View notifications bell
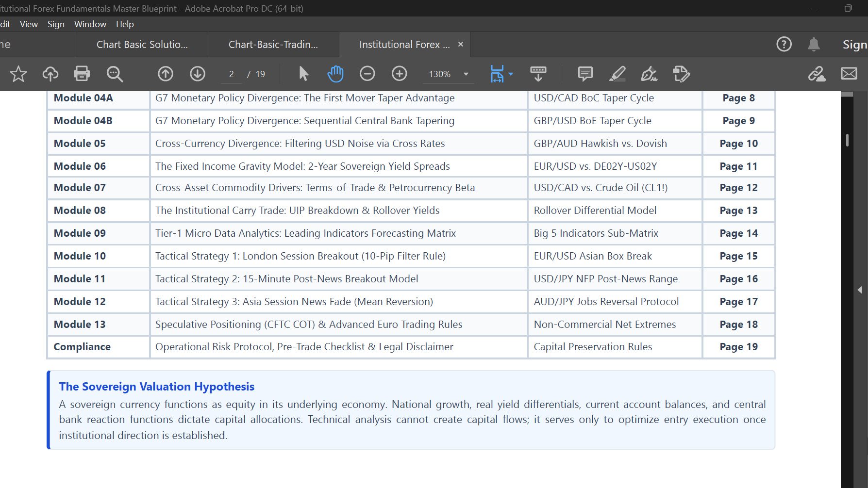The image size is (868, 488). coord(814,44)
